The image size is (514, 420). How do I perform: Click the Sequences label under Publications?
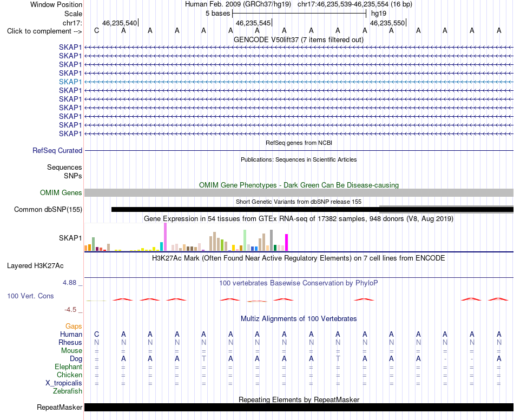pyautogui.click(x=64, y=168)
